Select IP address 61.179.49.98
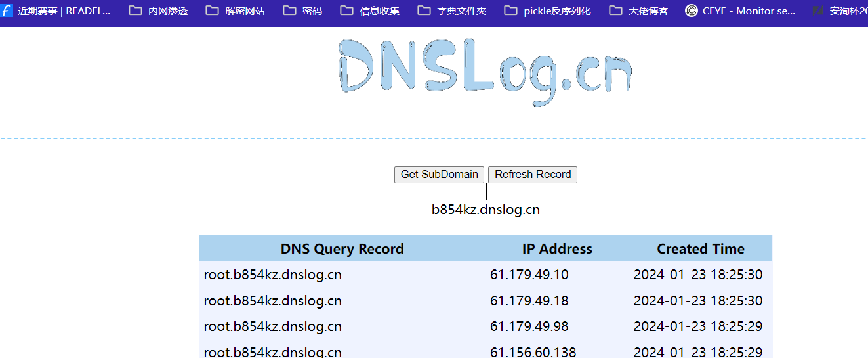The image size is (868, 358). (529, 326)
